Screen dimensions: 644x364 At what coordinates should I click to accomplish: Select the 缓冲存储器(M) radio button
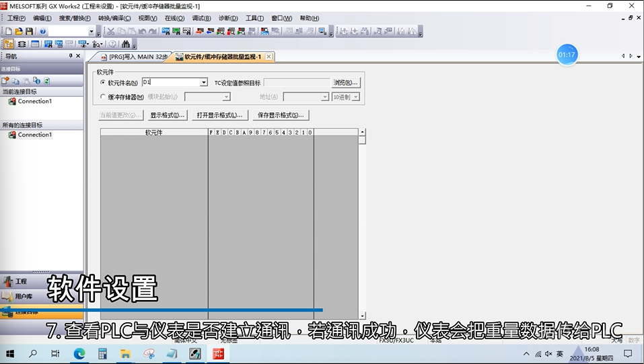pyautogui.click(x=103, y=96)
